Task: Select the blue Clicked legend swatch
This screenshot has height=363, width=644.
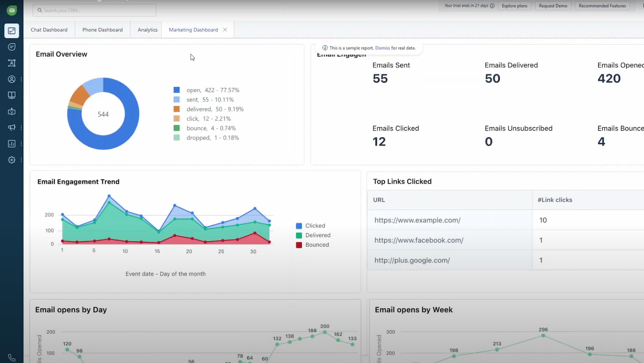Action: point(299,225)
